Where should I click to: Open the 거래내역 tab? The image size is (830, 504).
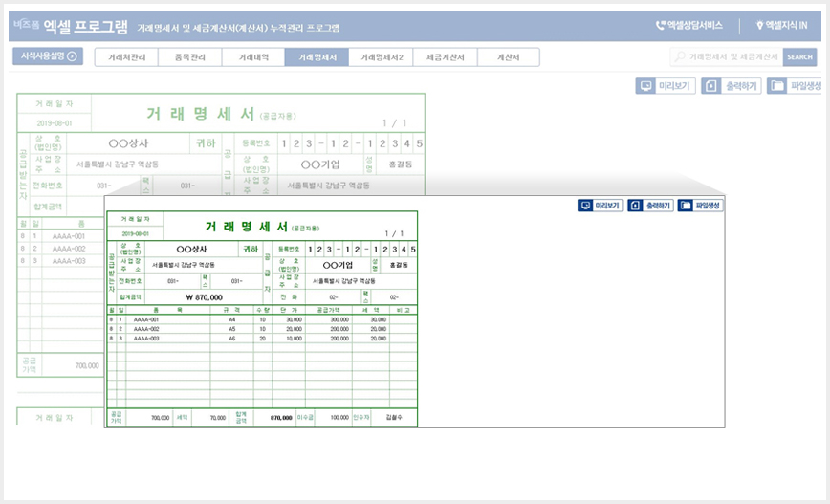253,57
